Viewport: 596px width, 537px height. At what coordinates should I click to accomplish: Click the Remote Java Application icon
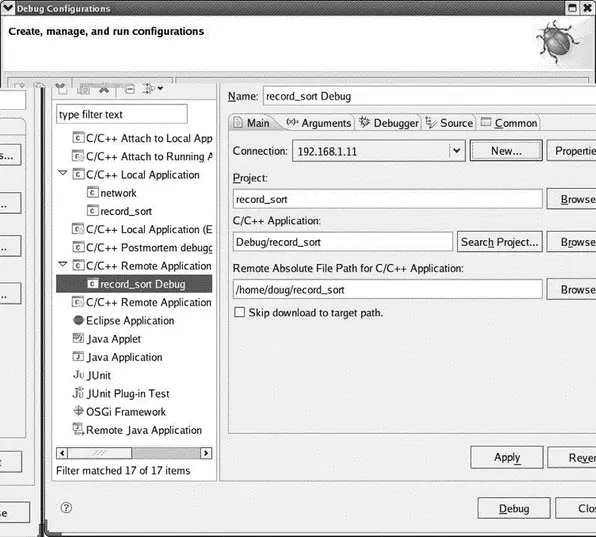tap(78, 429)
